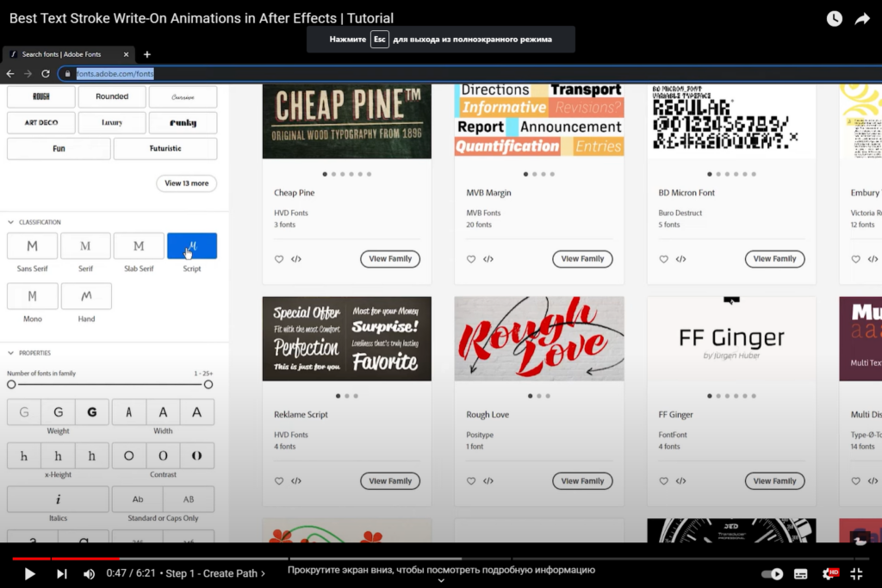Mute the video volume
The width and height of the screenshot is (882, 588).
(x=89, y=573)
